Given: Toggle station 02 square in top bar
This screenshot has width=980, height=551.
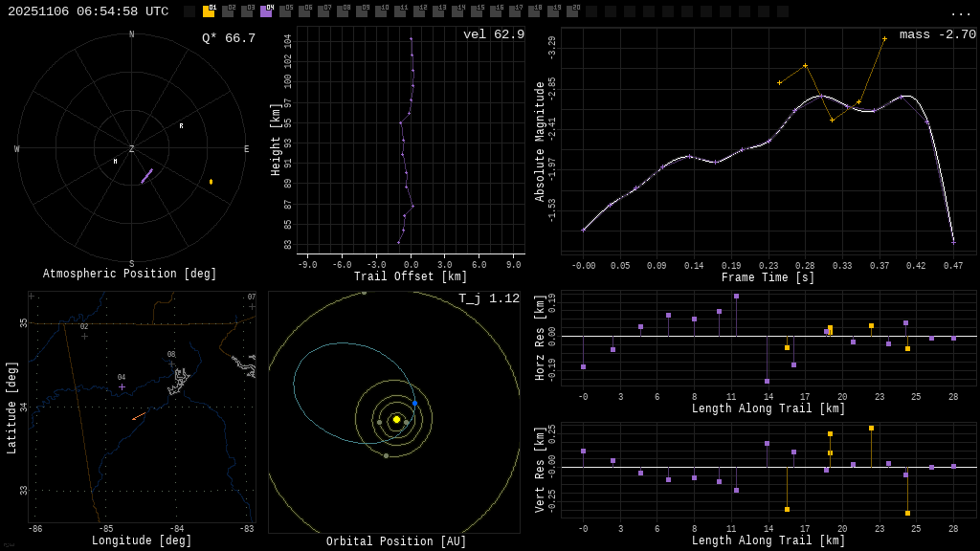Looking at the screenshot, I should [x=228, y=11].
